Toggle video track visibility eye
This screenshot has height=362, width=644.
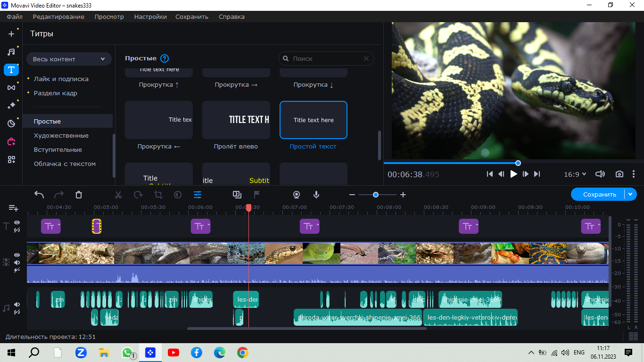(x=17, y=255)
